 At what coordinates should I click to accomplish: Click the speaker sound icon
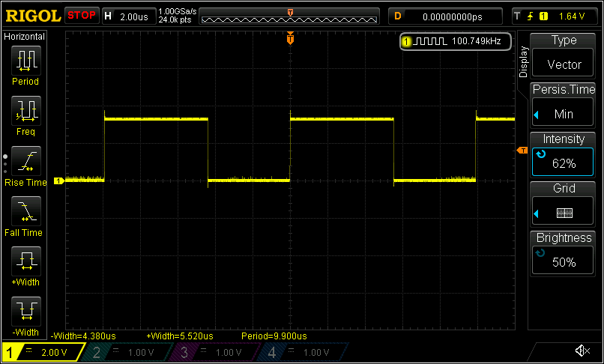click(582, 351)
